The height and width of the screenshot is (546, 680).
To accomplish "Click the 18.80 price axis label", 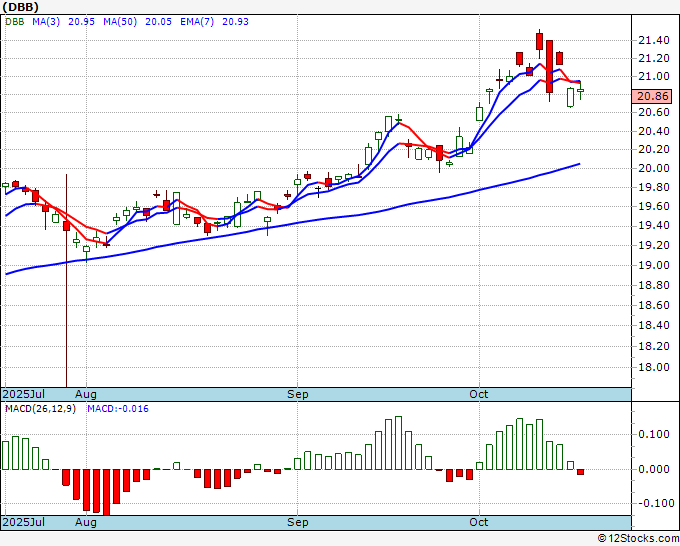I will (x=654, y=285).
